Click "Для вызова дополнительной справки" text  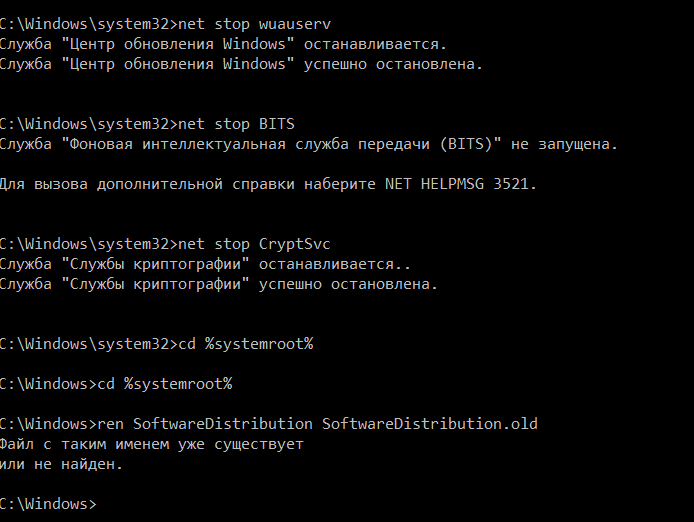(136, 184)
